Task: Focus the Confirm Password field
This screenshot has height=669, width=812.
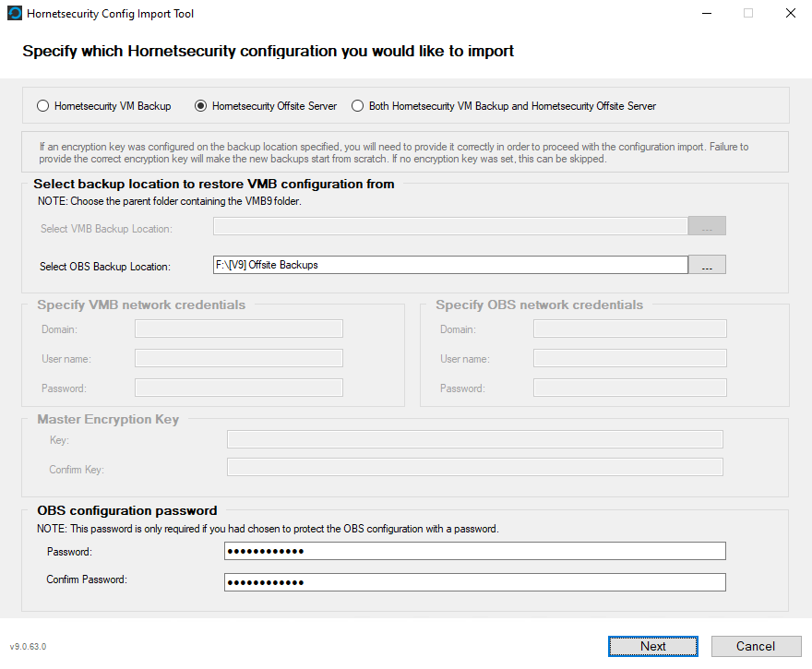Action: pyautogui.click(x=474, y=582)
